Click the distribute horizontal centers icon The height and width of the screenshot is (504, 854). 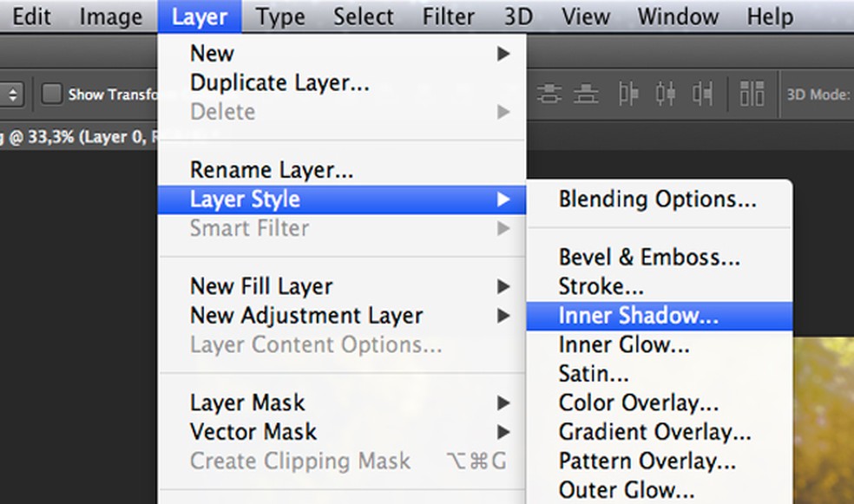[666, 94]
